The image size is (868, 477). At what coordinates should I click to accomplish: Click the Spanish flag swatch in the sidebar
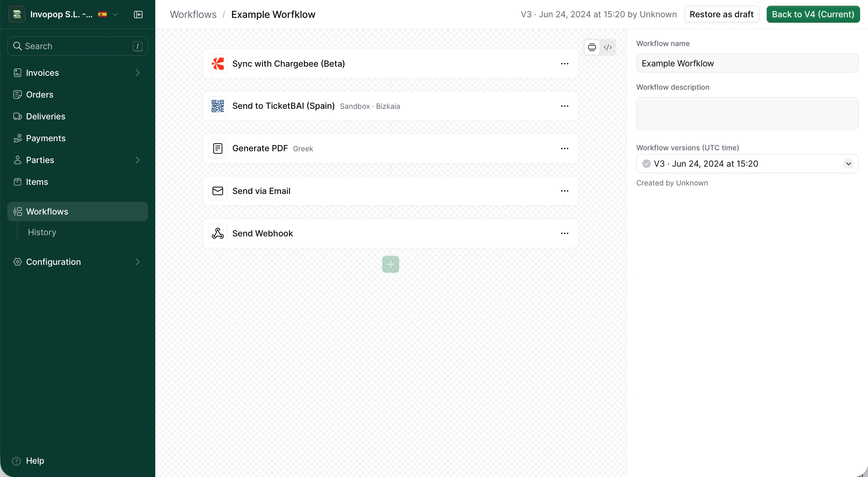coord(103,14)
